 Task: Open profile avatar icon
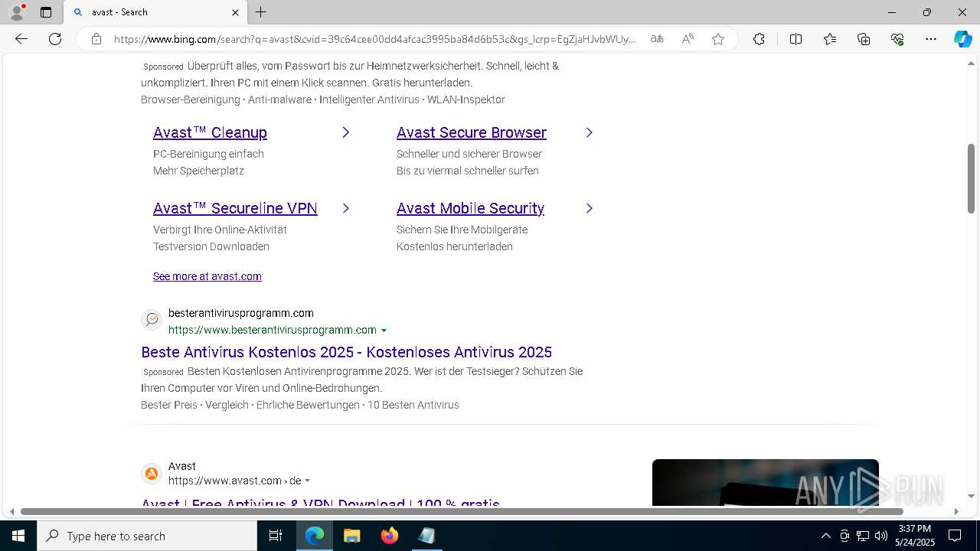tap(17, 12)
